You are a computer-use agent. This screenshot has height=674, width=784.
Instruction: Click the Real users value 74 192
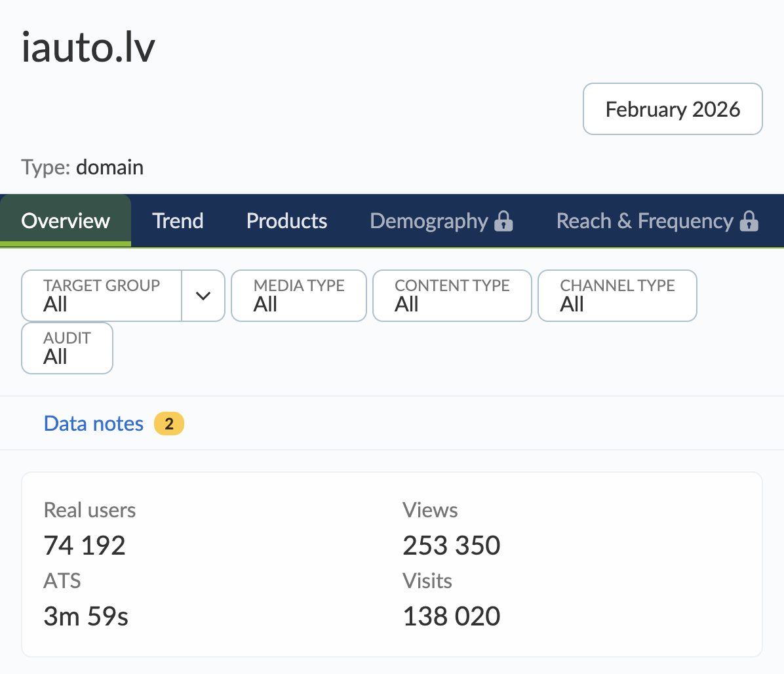(85, 545)
